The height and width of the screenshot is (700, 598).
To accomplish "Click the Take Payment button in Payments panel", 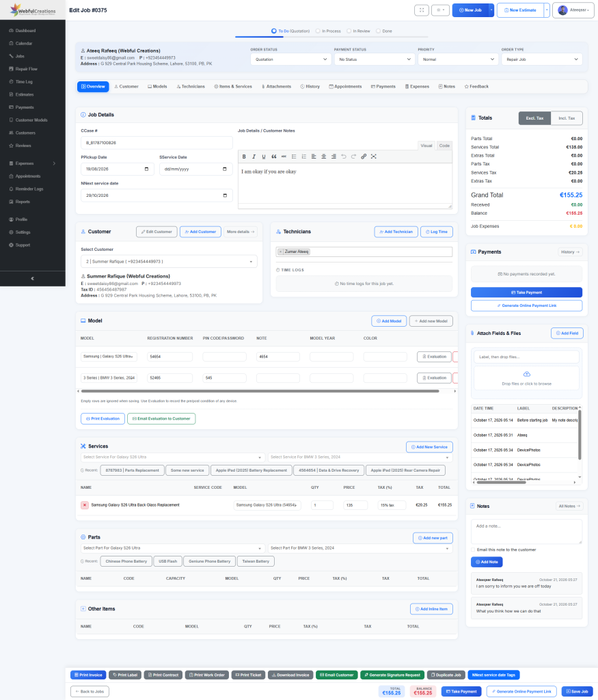I will pos(527,293).
